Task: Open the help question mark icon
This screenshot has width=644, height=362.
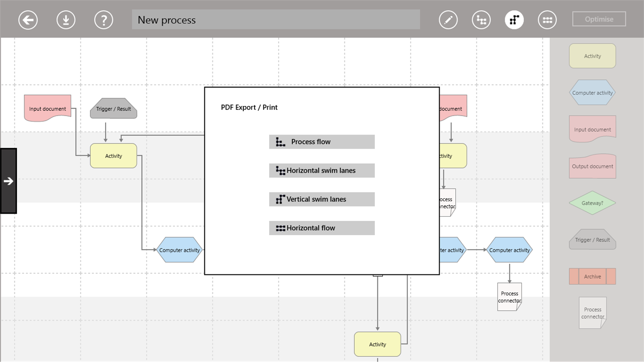Action: click(x=104, y=20)
